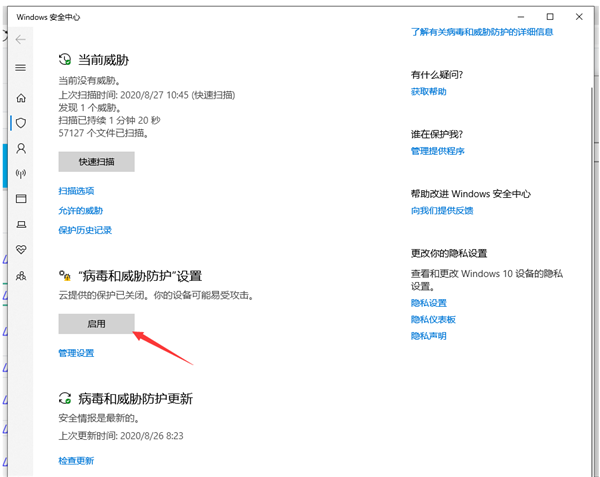Open the 管理设置 link
This screenshot has width=600, height=477.
76,353
